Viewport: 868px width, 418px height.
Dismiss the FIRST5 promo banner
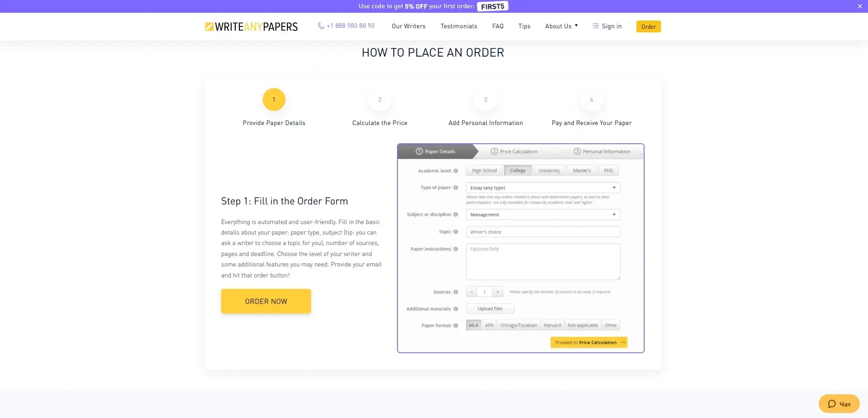pos(860,6)
